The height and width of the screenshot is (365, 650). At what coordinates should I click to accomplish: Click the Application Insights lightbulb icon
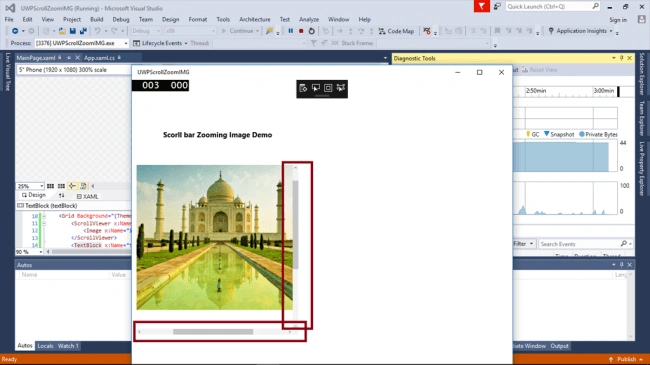pyautogui.click(x=551, y=31)
